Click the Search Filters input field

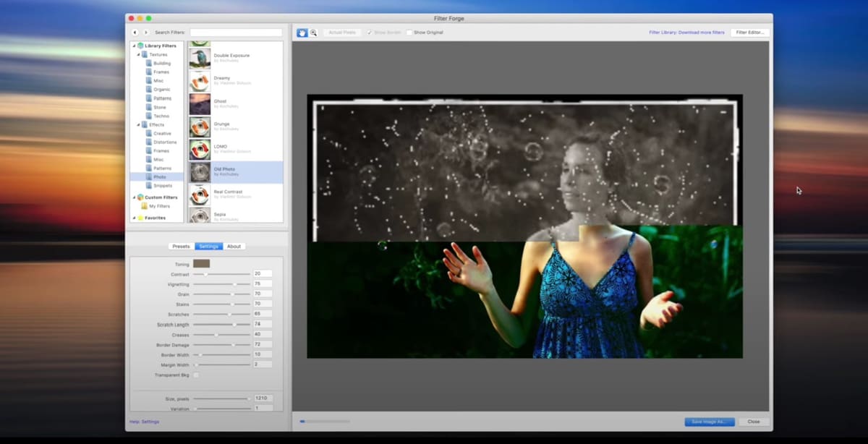coord(236,33)
